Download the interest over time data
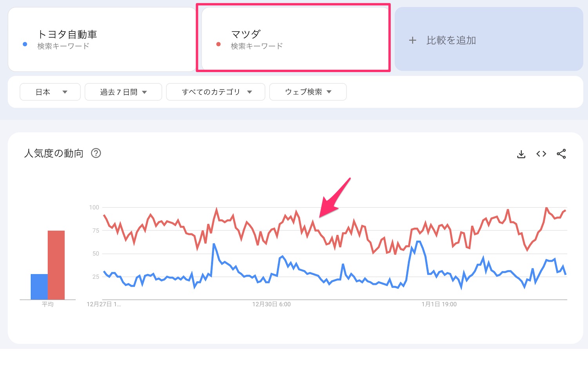Screen dimensions: 588x365 (x=521, y=154)
